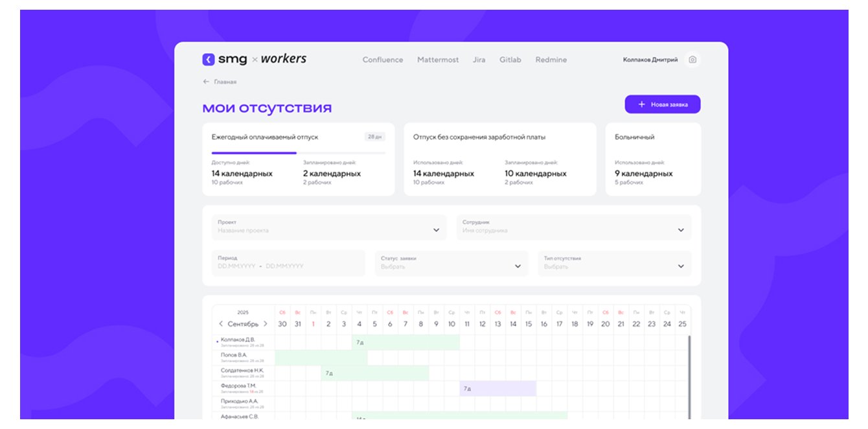Open the Redmine link in the header

[551, 60]
